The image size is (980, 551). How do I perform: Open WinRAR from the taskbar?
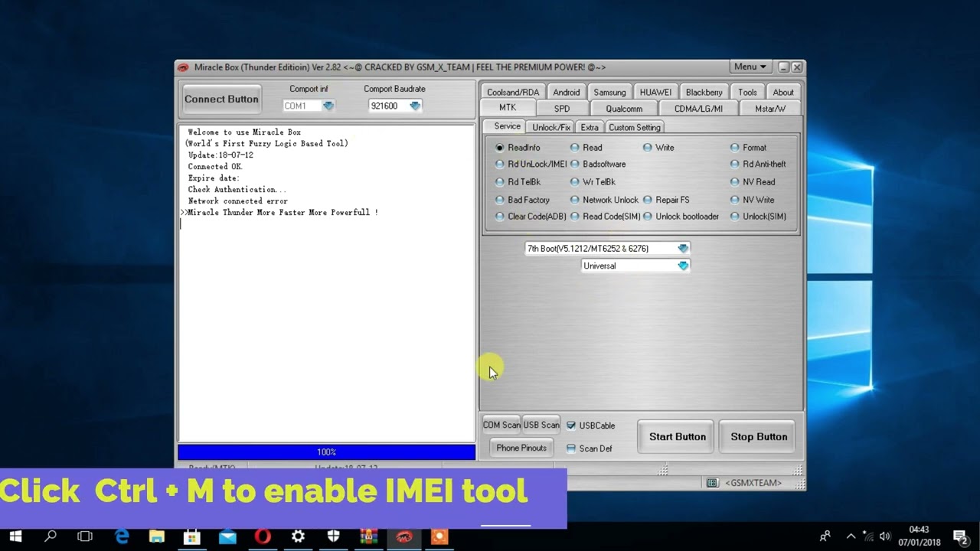point(368,536)
